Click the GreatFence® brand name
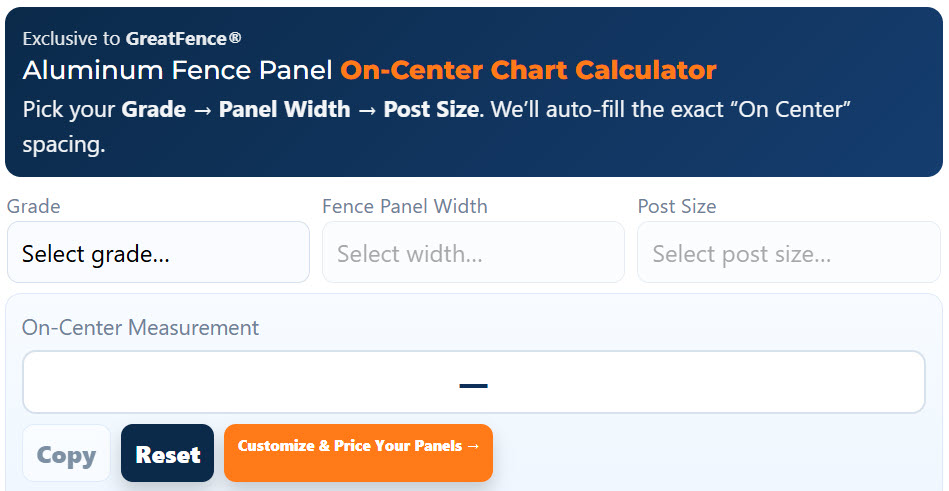 pyautogui.click(x=183, y=39)
